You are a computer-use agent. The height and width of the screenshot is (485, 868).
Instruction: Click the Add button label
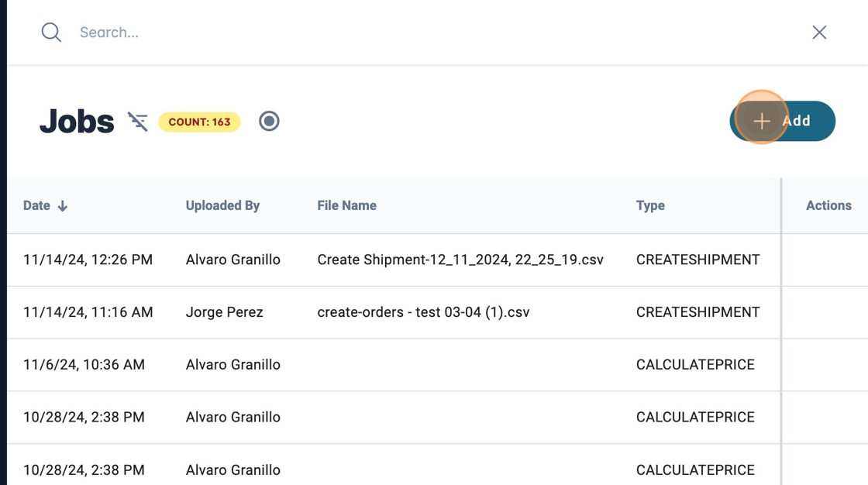click(x=797, y=122)
